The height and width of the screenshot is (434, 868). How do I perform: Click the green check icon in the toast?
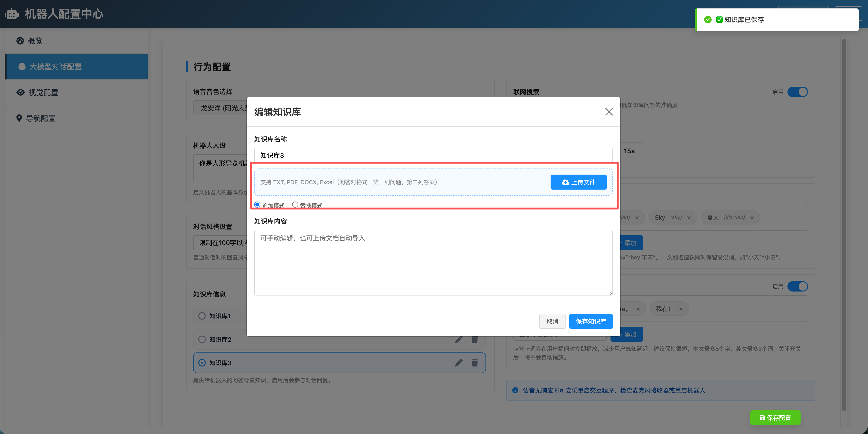point(708,19)
